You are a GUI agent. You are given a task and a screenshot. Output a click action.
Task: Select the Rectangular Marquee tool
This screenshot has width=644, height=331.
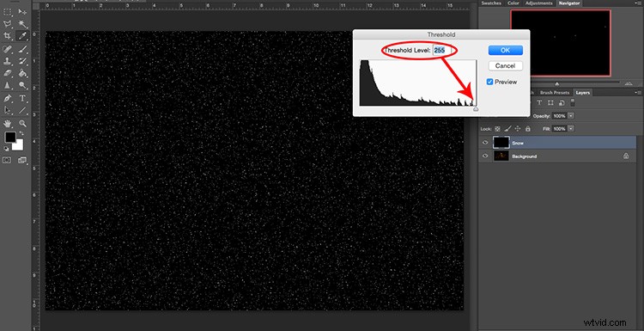click(x=8, y=11)
